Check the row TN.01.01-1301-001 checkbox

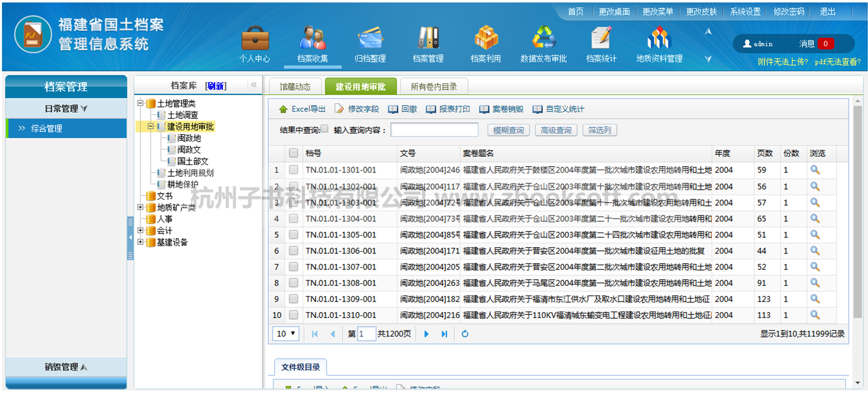293,170
